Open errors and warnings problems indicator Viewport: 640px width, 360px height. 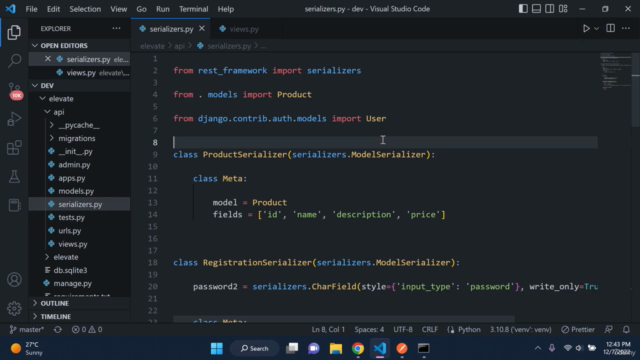point(87,329)
